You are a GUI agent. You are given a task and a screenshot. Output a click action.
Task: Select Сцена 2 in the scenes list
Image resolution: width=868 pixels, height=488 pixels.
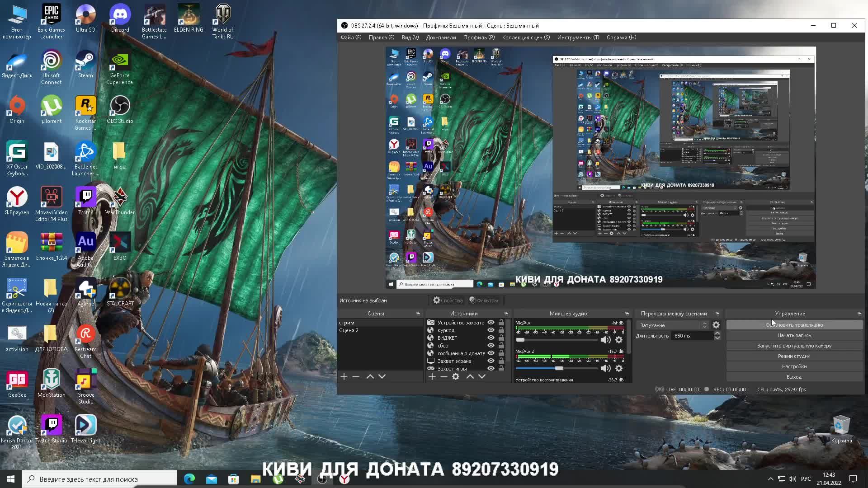(349, 330)
